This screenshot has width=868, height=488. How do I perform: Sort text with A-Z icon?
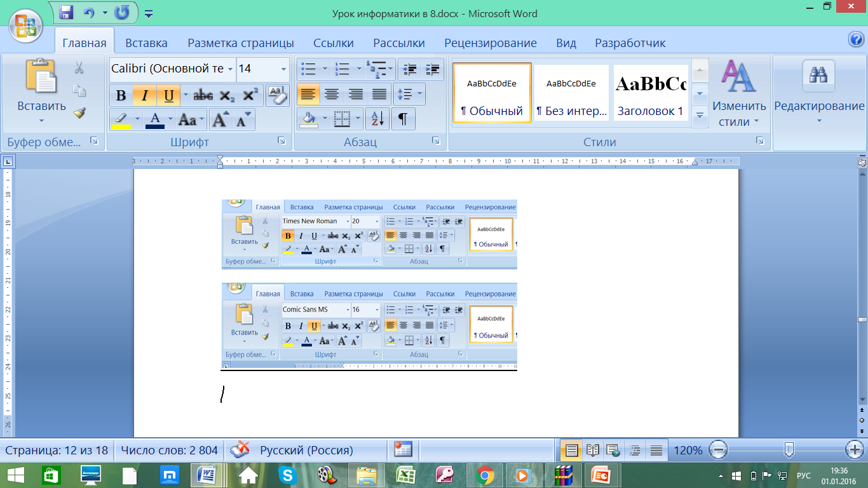pyautogui.click(x=377, y=119)
